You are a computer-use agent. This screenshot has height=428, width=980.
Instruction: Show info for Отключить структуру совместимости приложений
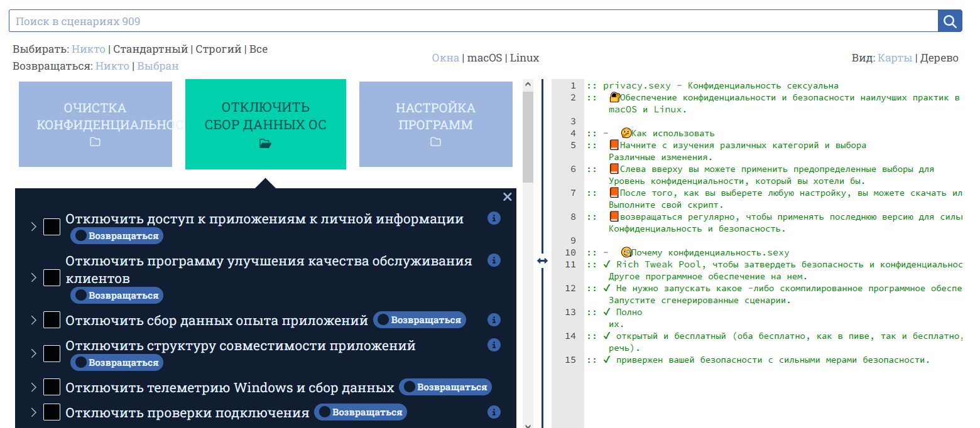(494, 345)
